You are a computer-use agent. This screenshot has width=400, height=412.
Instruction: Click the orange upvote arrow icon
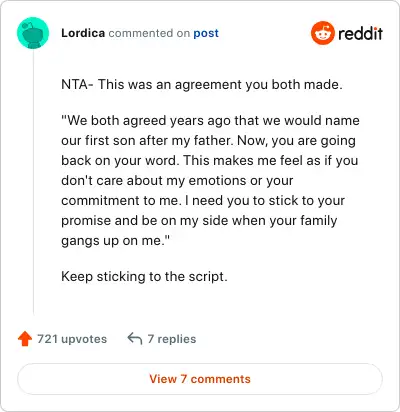[25, 339]
